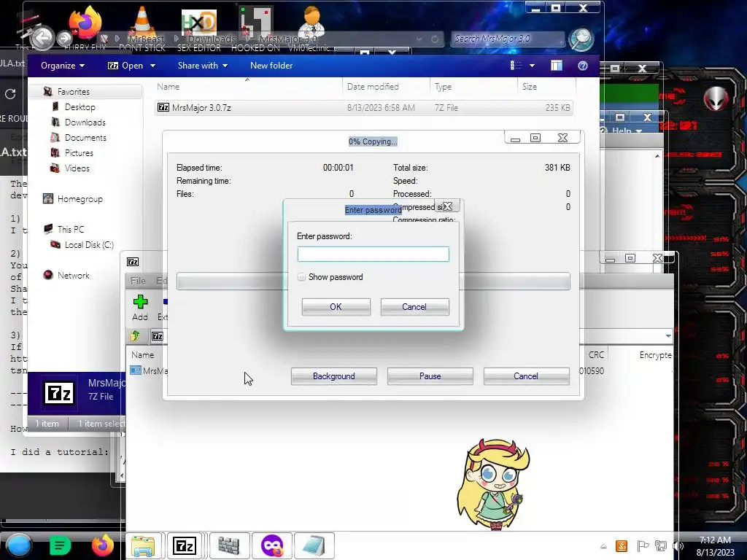Expand the arrow next to Open
This screenshot has width=747, height=560.
point(152,66)
